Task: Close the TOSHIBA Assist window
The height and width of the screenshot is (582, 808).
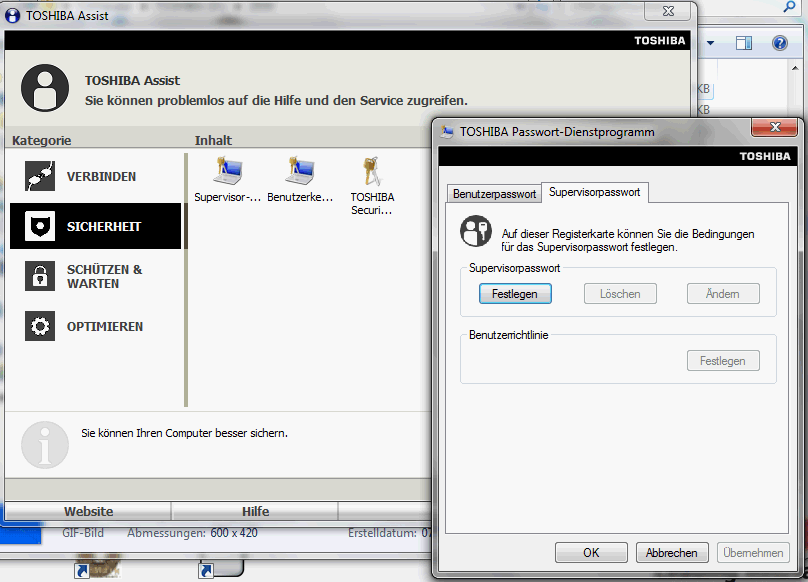Action: pos(668,11)
